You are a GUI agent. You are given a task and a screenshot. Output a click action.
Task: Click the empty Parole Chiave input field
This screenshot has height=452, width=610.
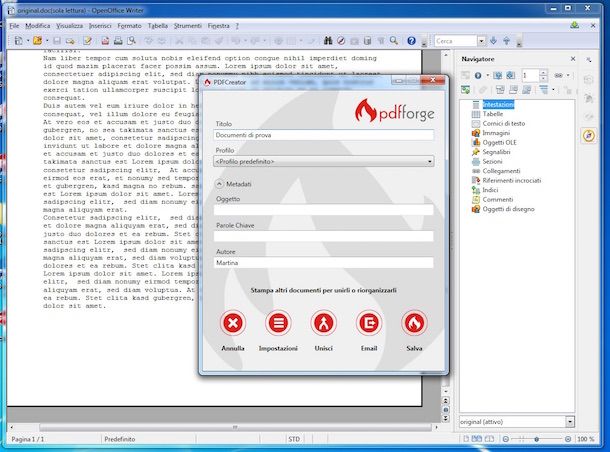[324, 236]
